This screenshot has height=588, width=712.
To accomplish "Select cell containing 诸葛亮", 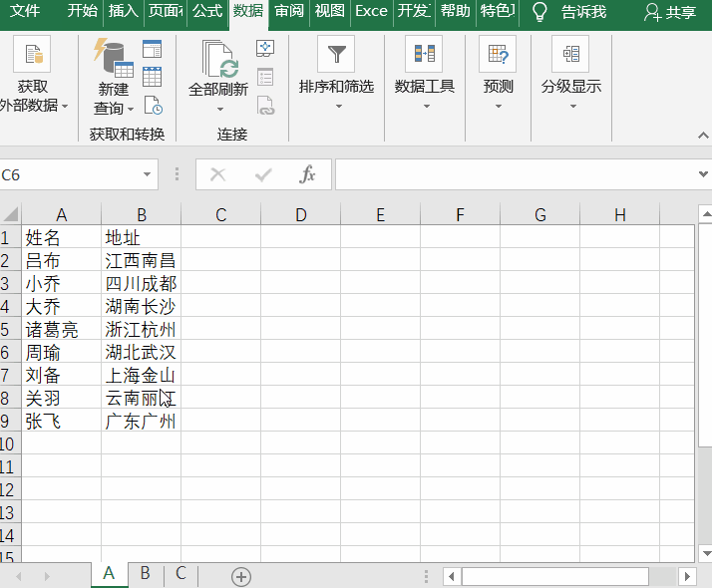I will click(x=61, y=330).
